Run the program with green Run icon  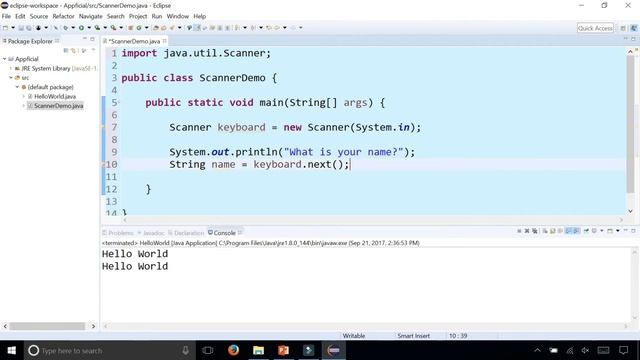pos(81,28)
